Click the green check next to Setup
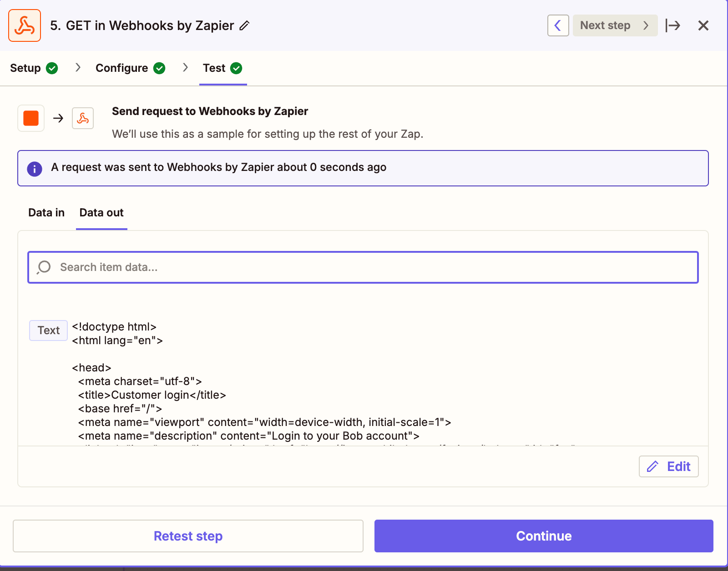The width and height of the screenshot is (728, 571). [x=52, y=68]
